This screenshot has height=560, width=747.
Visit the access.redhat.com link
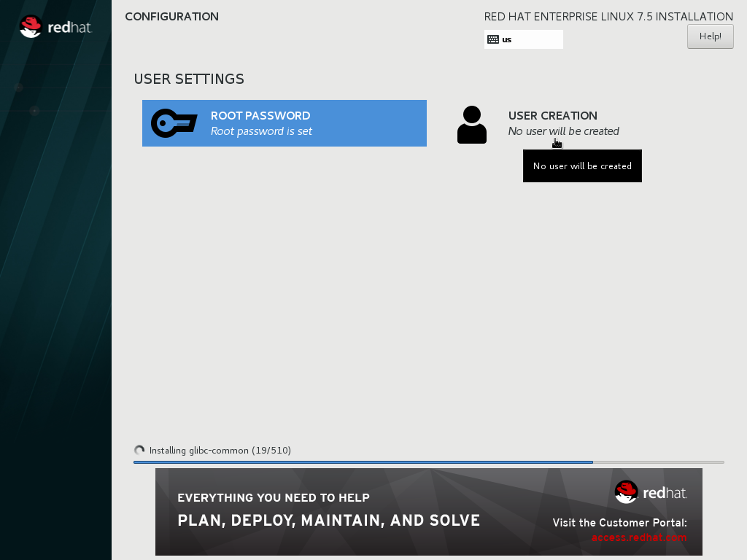[x=639, y=537]
